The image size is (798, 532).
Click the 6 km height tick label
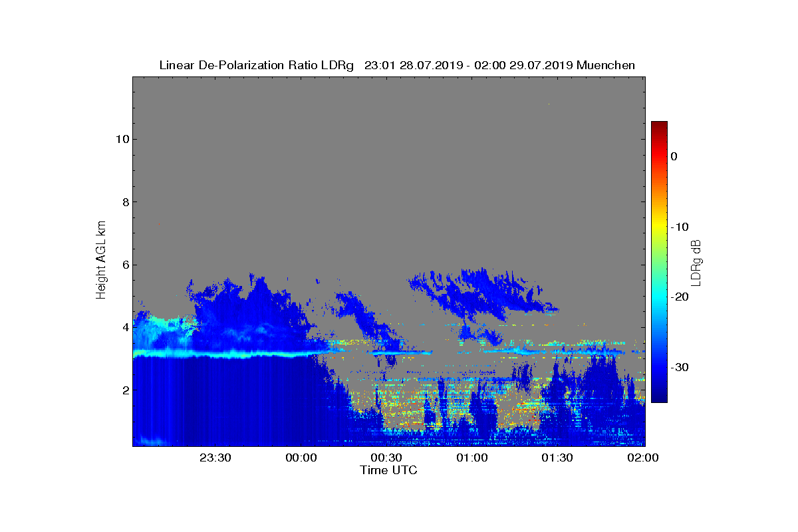tap(124, 265)
